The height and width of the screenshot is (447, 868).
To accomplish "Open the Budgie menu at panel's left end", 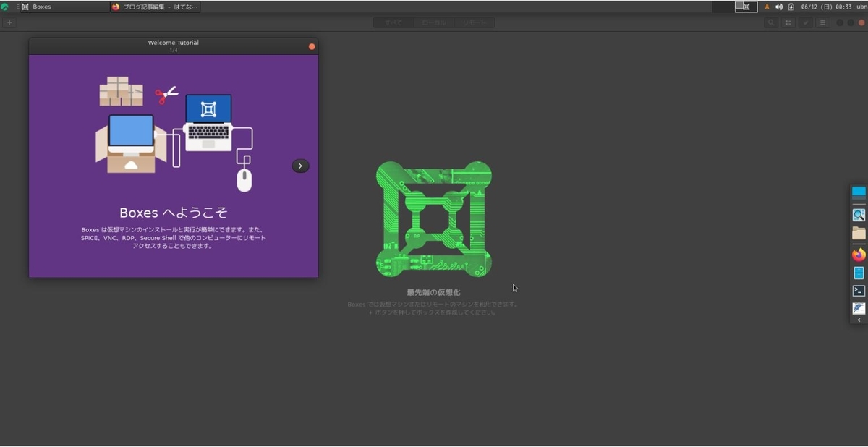I will 5,7.
